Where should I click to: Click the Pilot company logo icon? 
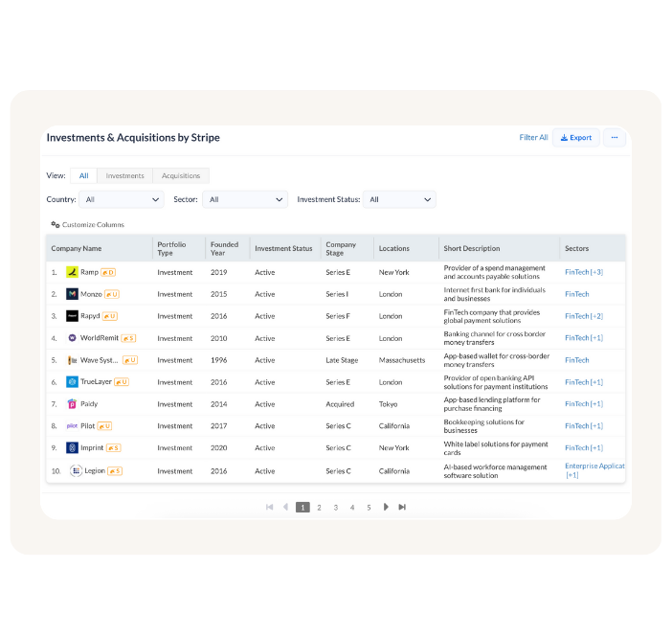(x=72, y=426)
